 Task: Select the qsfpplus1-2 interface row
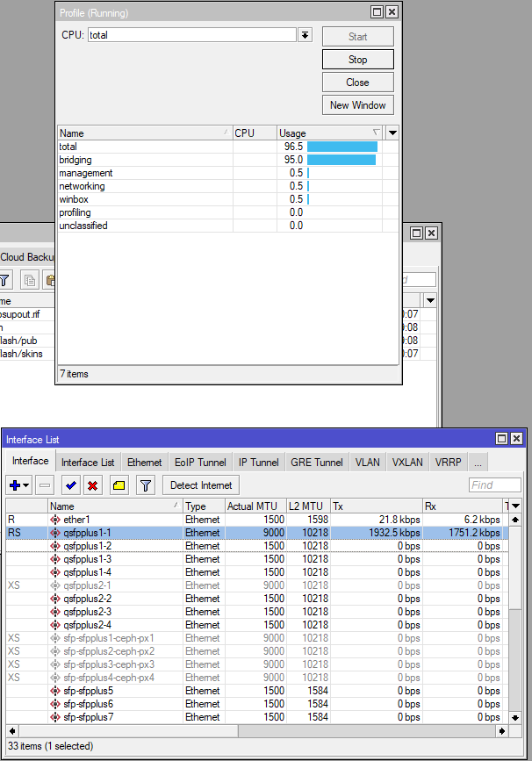point(257,546)
